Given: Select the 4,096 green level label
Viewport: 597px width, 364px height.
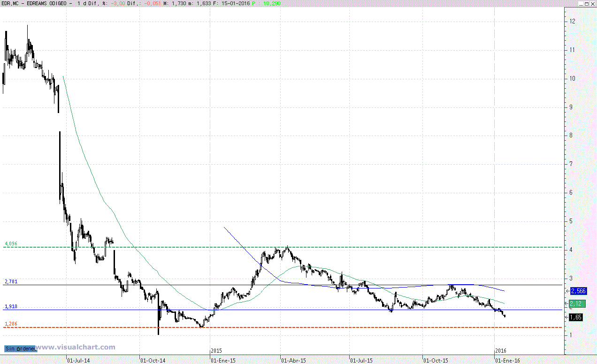Looking at the screenshot, I should (11, 243).
